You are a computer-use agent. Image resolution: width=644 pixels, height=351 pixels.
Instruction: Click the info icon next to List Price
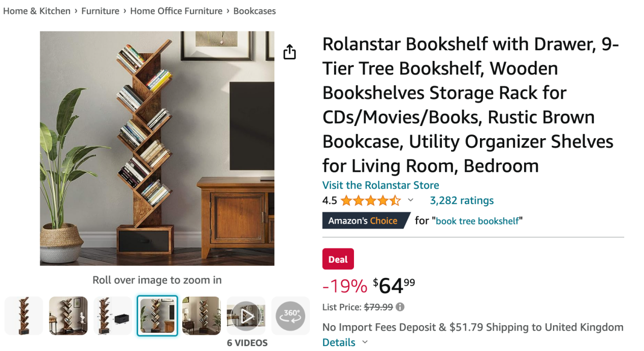pyautogui.click(x=400, y=307)
